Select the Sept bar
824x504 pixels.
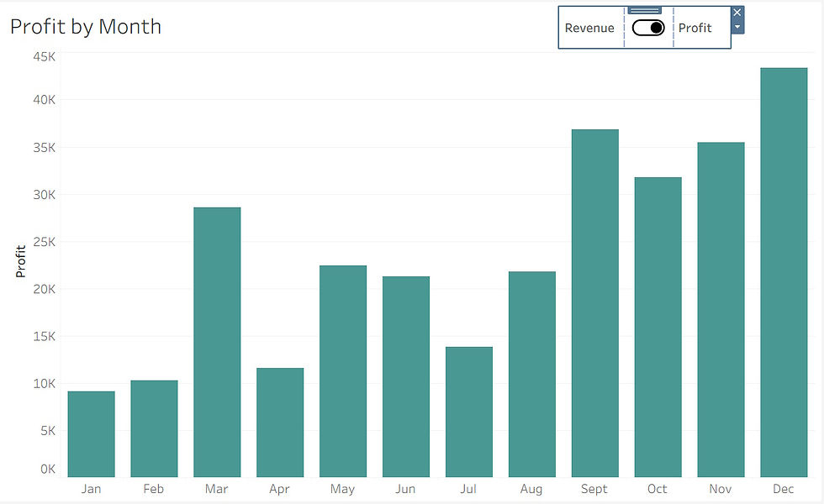[x=595, y=303]
